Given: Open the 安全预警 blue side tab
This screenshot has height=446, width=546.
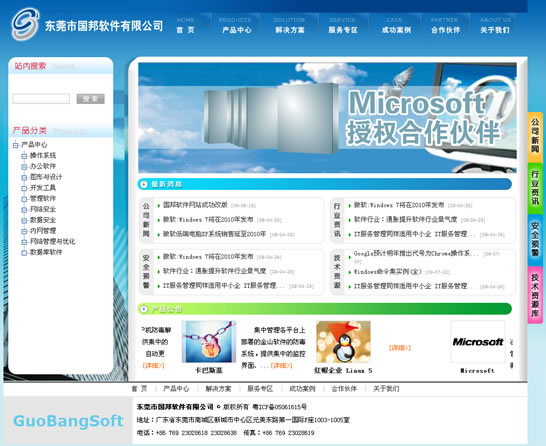Looking at the screenshot, I should point(535,240).
